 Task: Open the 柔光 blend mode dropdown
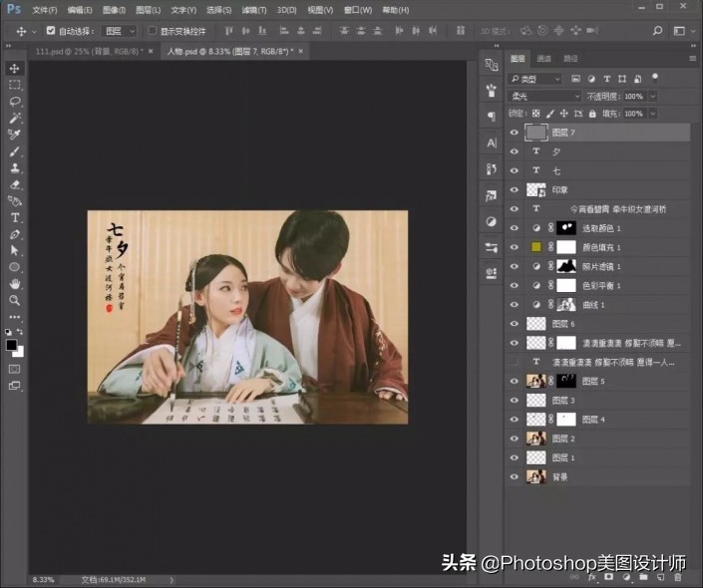(544, 96)
